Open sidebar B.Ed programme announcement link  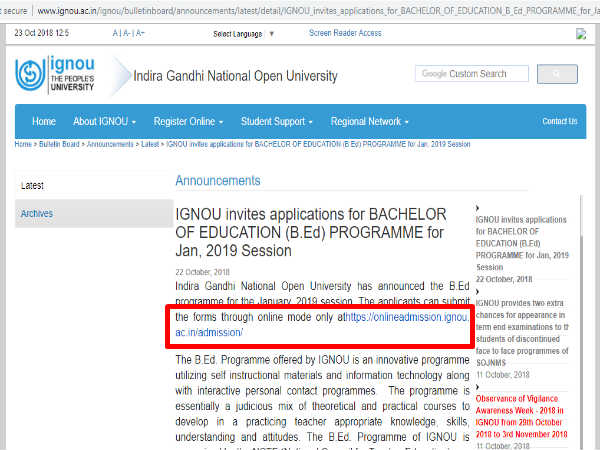pyautogui.click(x=522, y=243)
